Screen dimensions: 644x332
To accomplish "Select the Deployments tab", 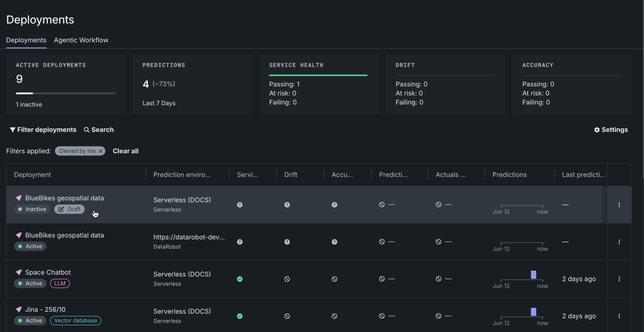I will coord(26,40).
